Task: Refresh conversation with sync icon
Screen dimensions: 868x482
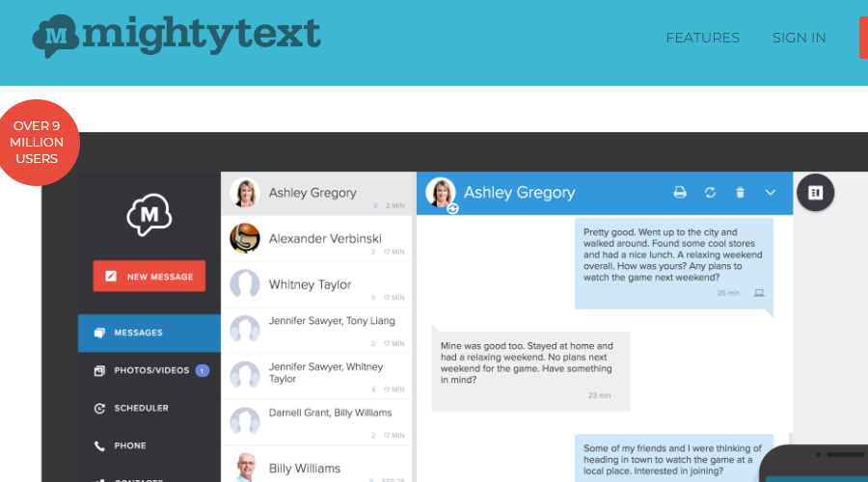Action: pyautogui.click(x=710, y=193)
